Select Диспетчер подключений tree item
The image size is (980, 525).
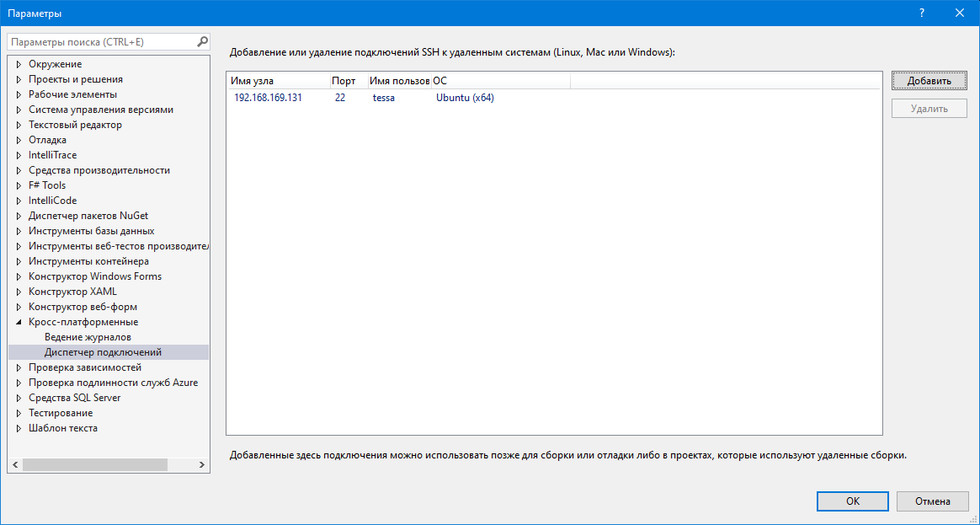(x=103, y=352)
